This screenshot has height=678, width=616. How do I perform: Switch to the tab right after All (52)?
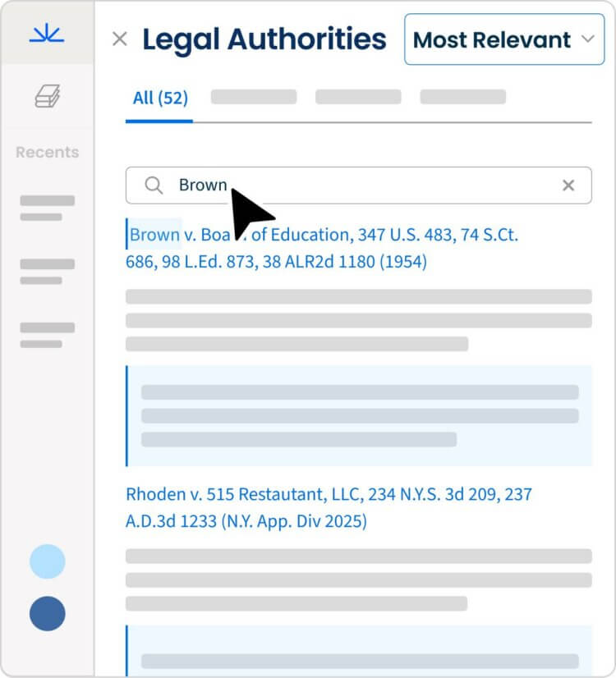[x=253, y=98]
